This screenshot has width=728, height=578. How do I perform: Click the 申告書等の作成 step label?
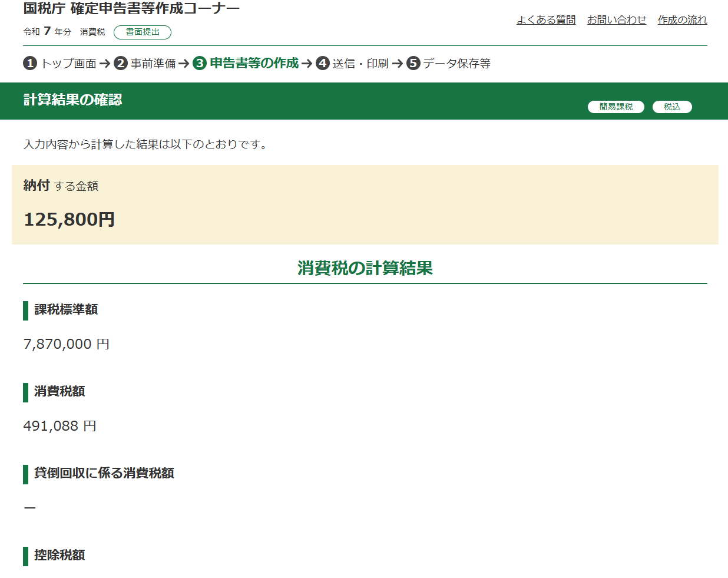point(254,63)
